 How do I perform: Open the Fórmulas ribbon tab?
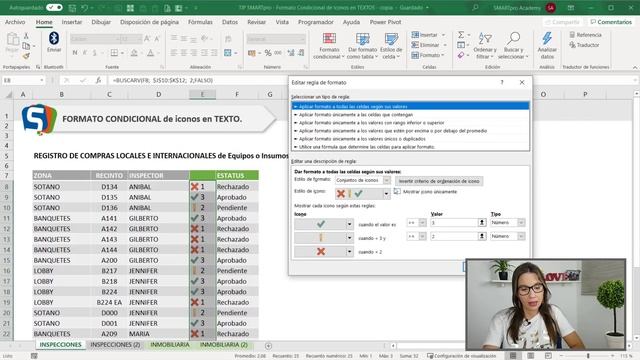click(200, 22)
